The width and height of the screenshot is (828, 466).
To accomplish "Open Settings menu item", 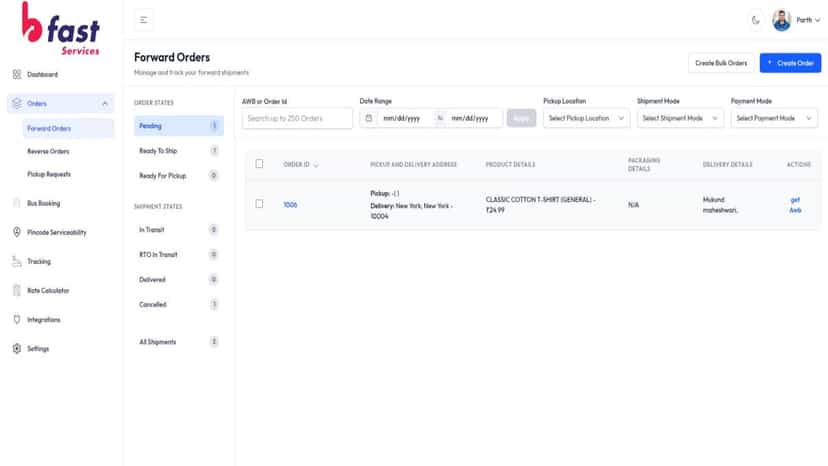I will coord(38,348).
